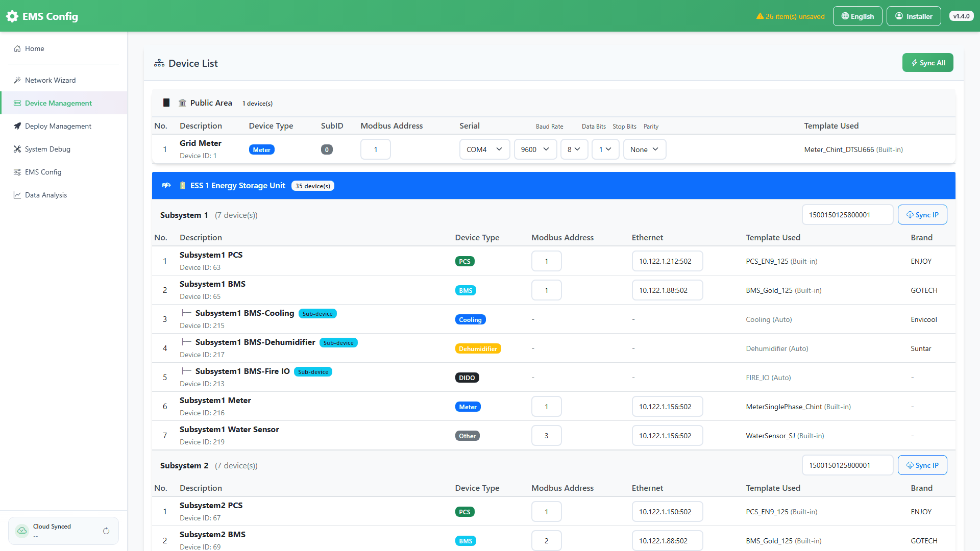Toggle the Public Area black square checkbox

pos(166,103)
